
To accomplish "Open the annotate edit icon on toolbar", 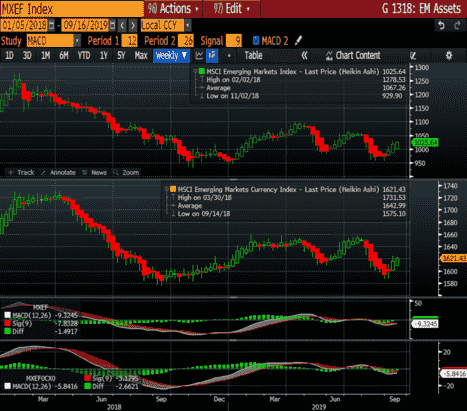I will click(413, 56).
